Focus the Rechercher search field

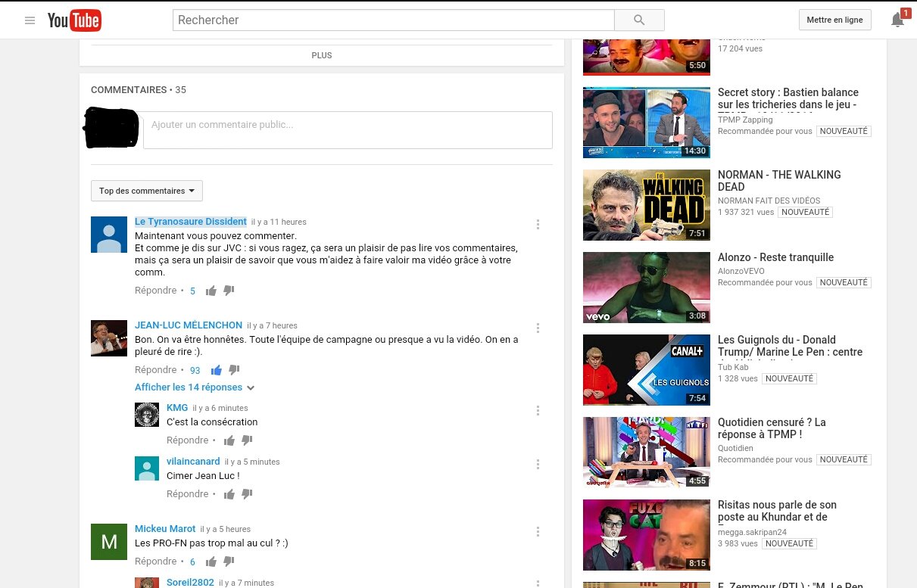[394, 20]
